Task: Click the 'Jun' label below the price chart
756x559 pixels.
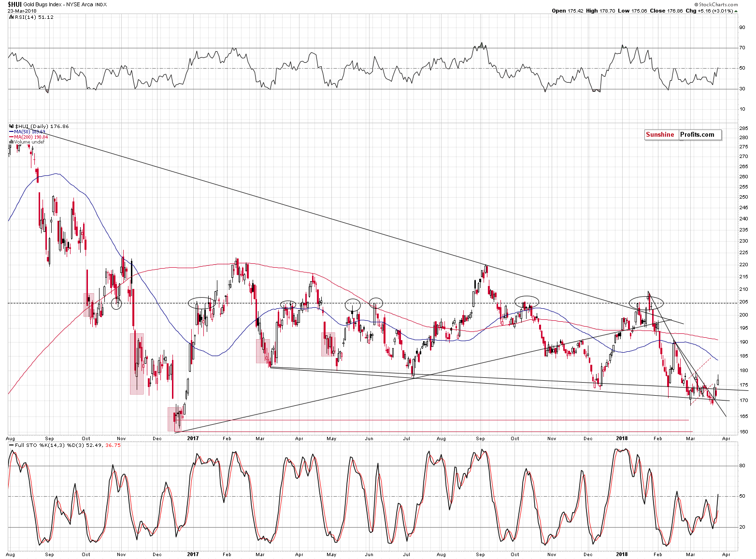Action: point(369,439)
